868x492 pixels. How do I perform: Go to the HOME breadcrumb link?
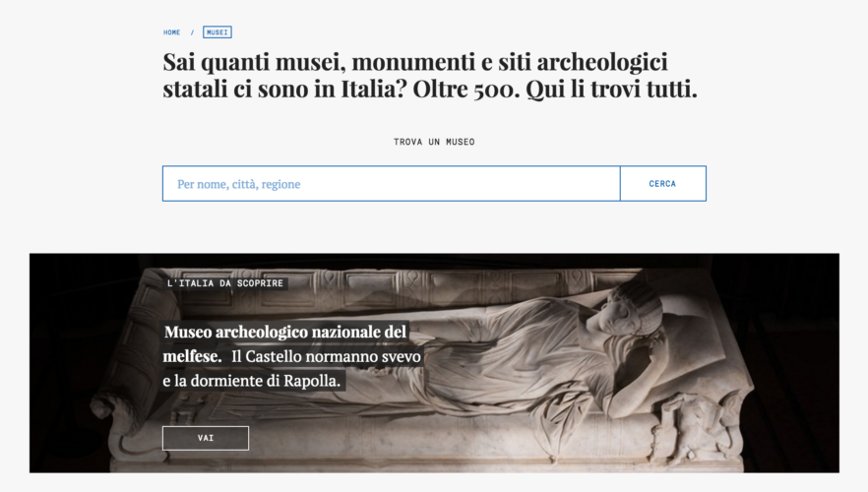[171, 32]
